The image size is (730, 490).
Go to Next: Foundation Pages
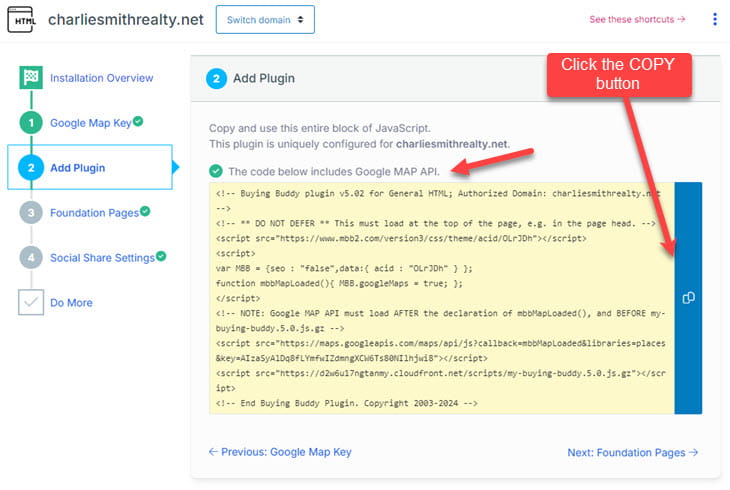pyautogui.click(x=632, y=452)
